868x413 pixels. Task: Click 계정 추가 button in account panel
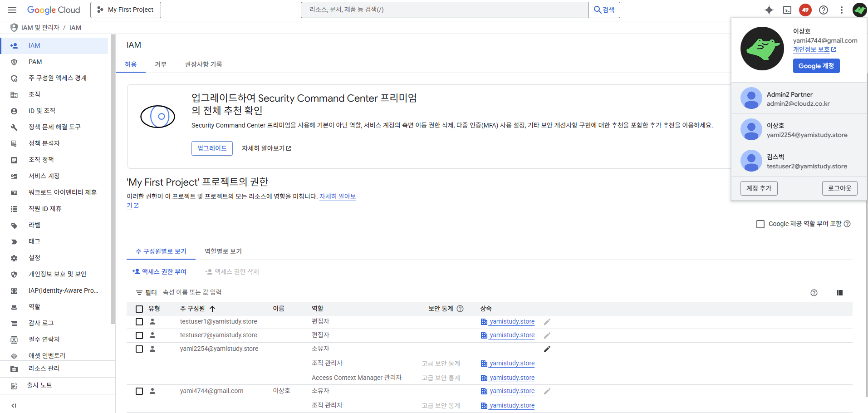759,188
